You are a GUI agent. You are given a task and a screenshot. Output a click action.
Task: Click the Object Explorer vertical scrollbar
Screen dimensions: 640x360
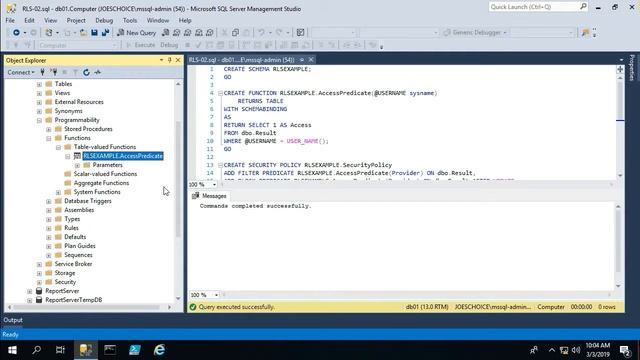pyautogui.click(x=178, y=180)
